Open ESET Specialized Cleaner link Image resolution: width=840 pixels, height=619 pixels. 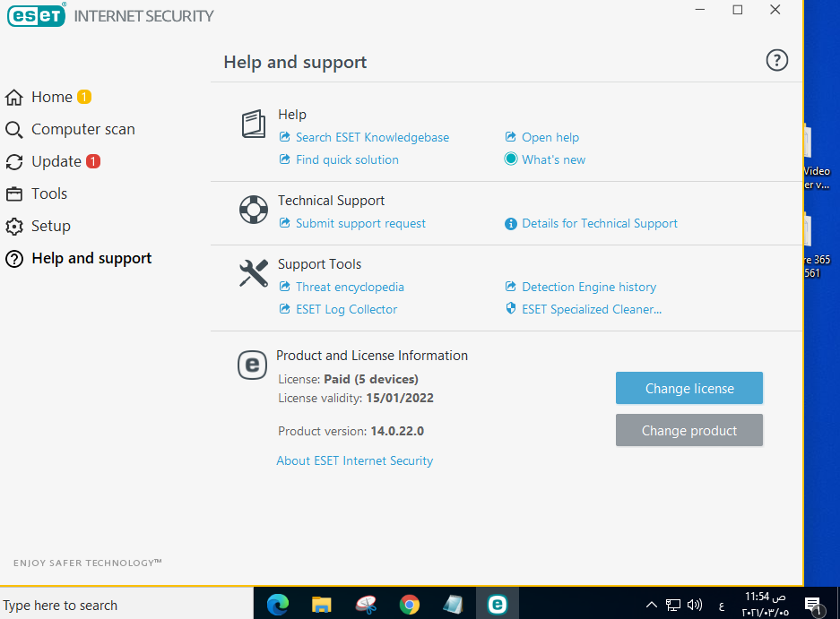(x=592, y=310)
